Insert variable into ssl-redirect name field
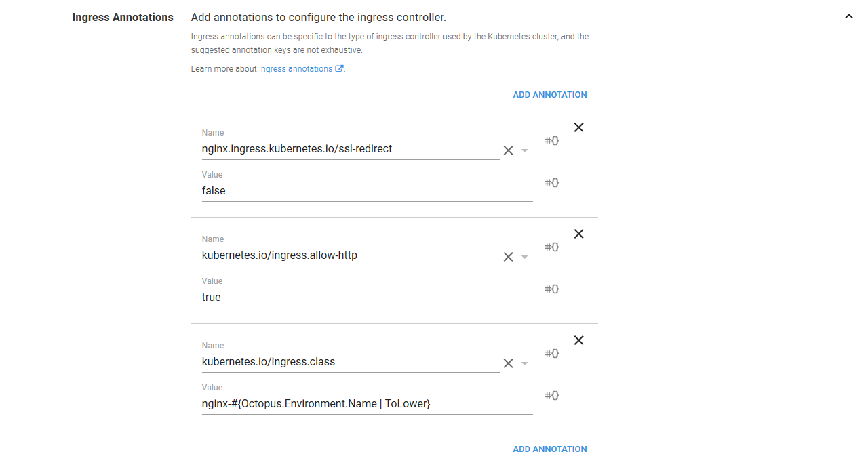 (x=552, y=141)
